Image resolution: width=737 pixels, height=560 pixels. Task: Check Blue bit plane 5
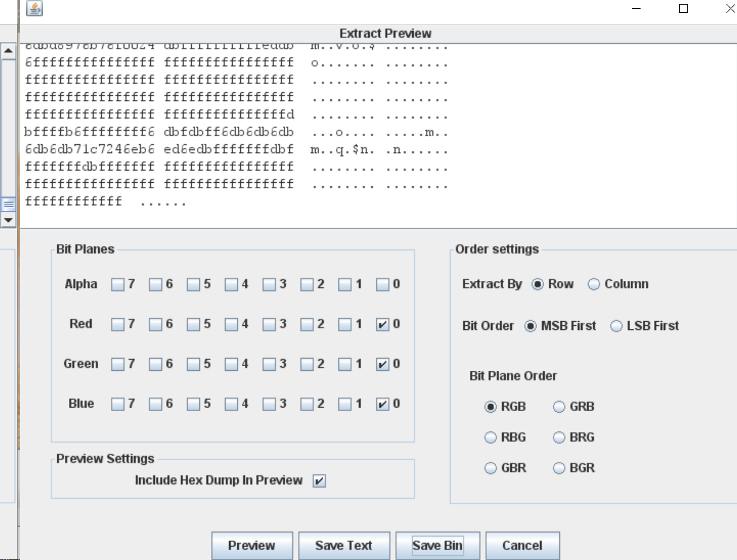pyautogui.click(x=193, y=404)
